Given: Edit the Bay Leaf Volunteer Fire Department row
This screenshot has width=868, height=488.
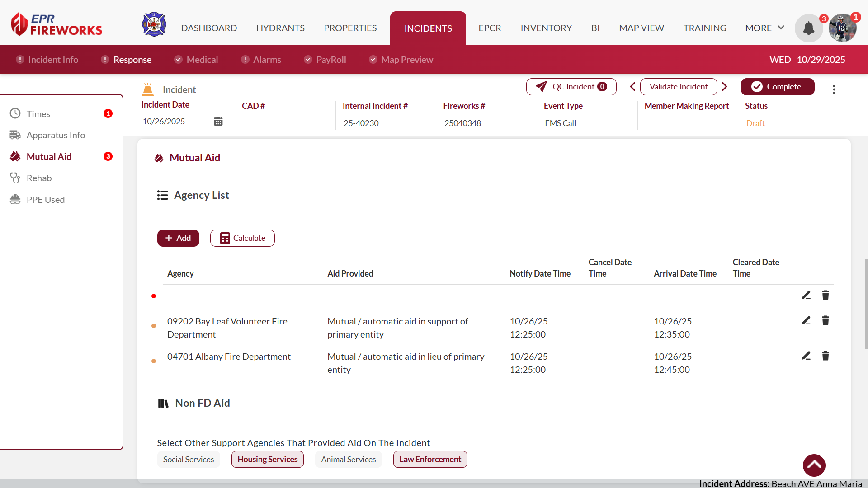Looking at the screenshot, I should point(806,321).
